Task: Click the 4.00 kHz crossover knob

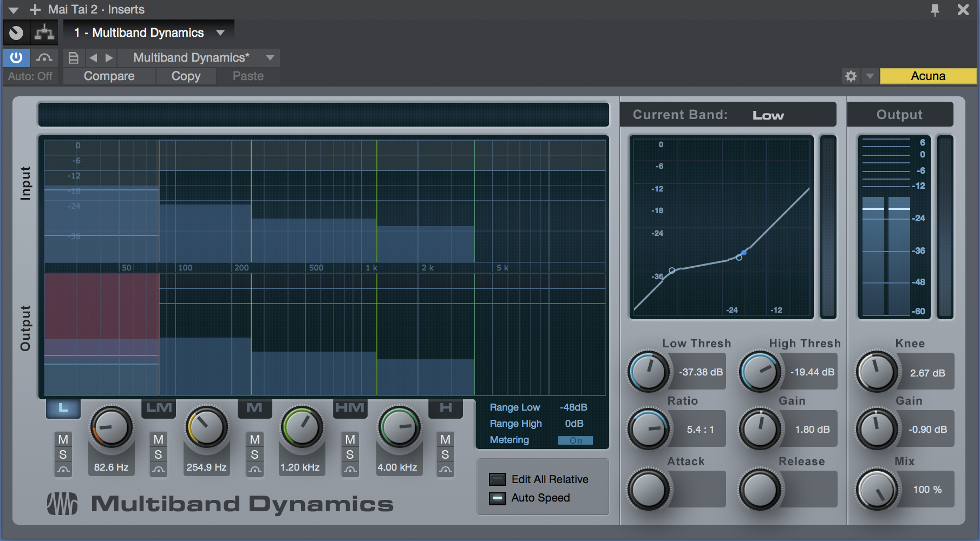Action: (399, 427)
